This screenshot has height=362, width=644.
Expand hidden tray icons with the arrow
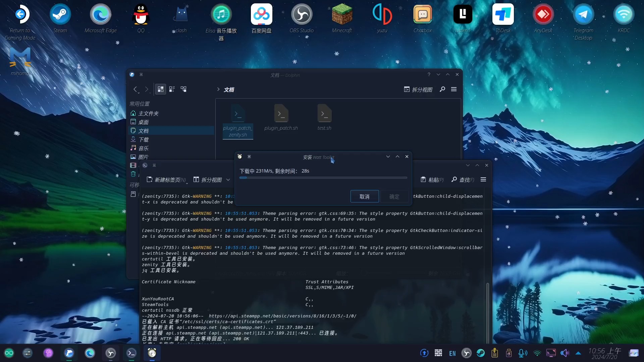(578, 353)
